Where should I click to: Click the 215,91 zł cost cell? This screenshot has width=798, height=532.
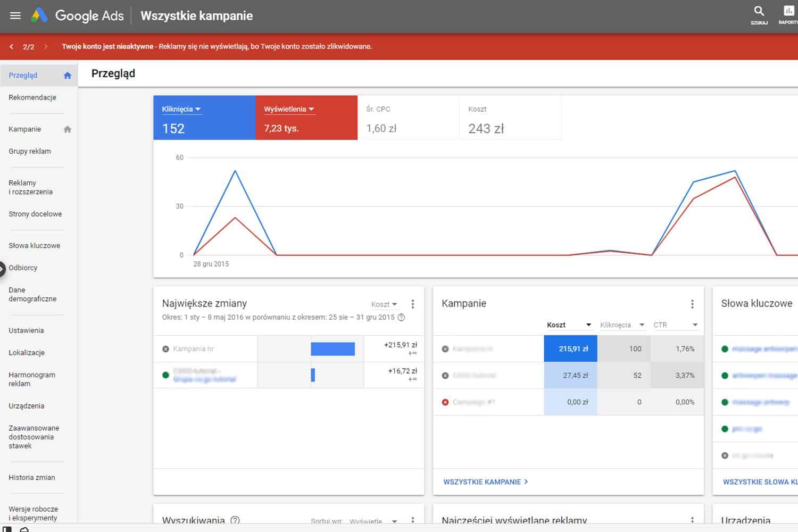tap(570, 349)
